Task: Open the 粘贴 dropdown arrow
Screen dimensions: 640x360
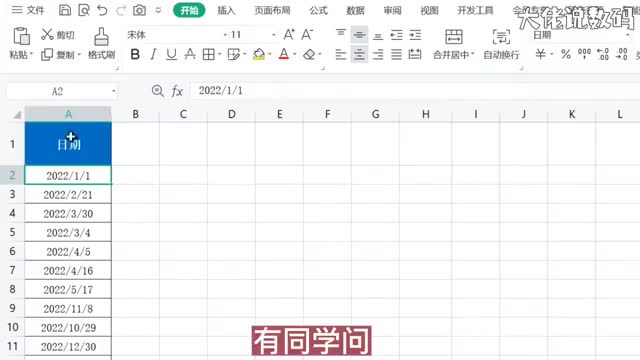Action: tap(31, 54)
